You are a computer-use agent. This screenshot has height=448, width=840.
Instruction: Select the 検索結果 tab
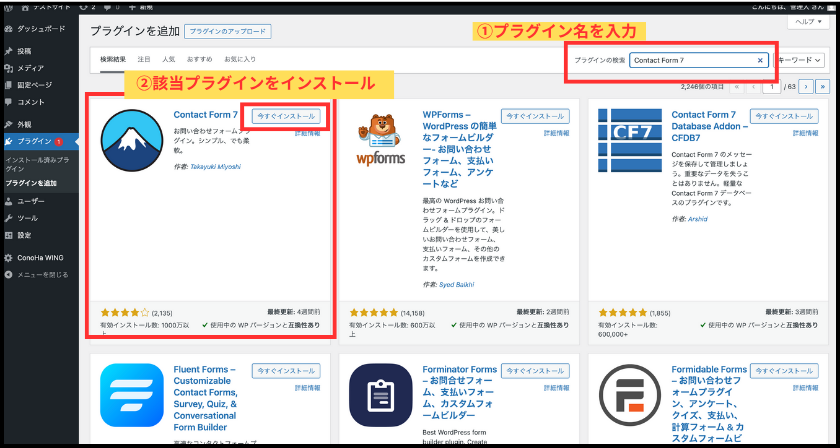112,59
